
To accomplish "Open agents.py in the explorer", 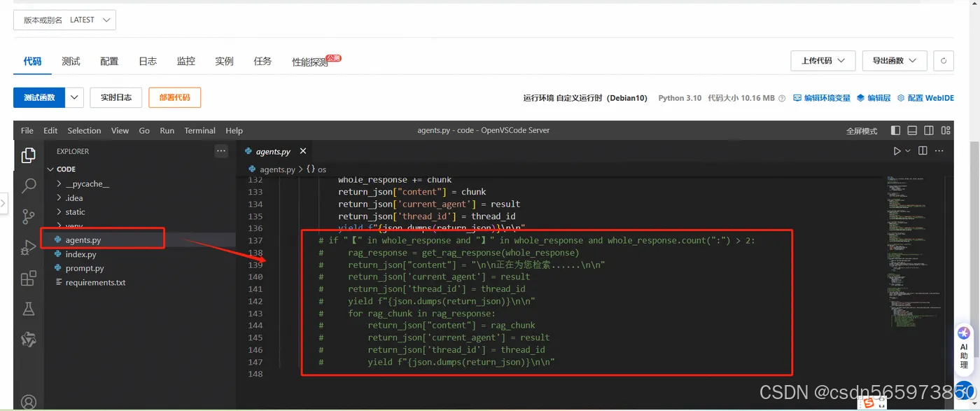I will click(x=83, y=240).
